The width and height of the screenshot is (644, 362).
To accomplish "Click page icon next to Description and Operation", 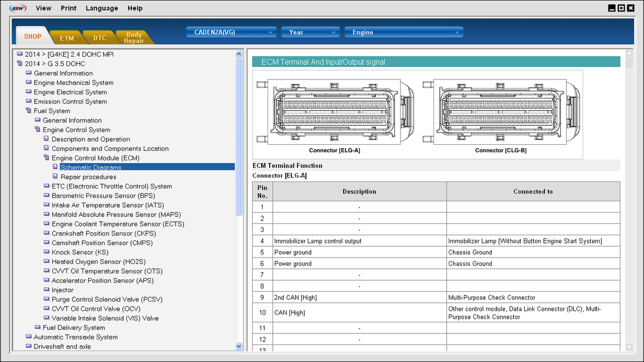I will coord(47,139).
